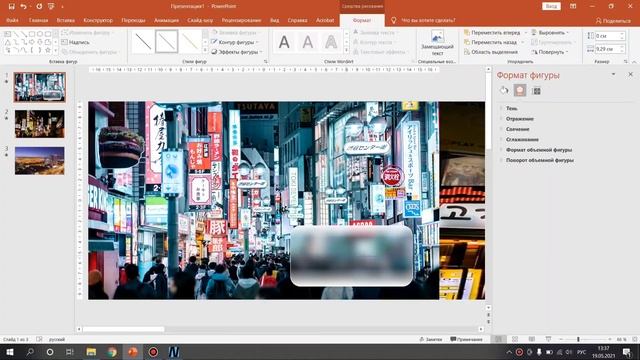
Task: Click the zoom slider handle in the status bar
Action: coord(578,339)
